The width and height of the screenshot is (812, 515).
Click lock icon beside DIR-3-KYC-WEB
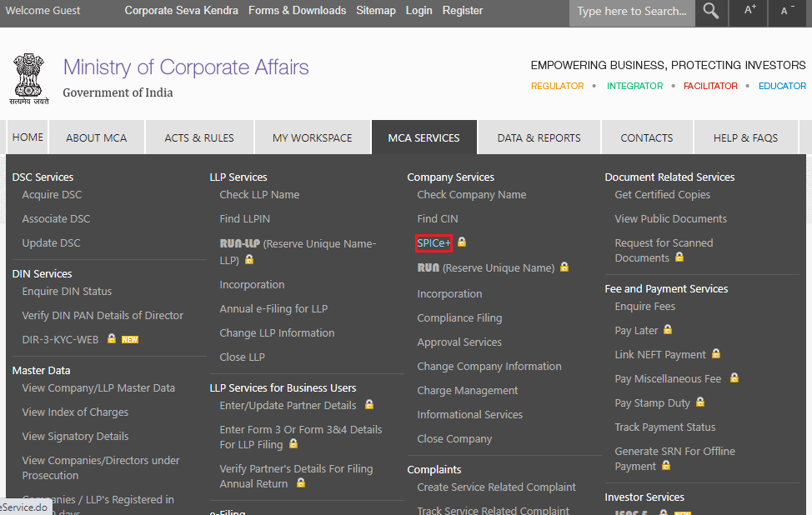click(x=112, y=338)
